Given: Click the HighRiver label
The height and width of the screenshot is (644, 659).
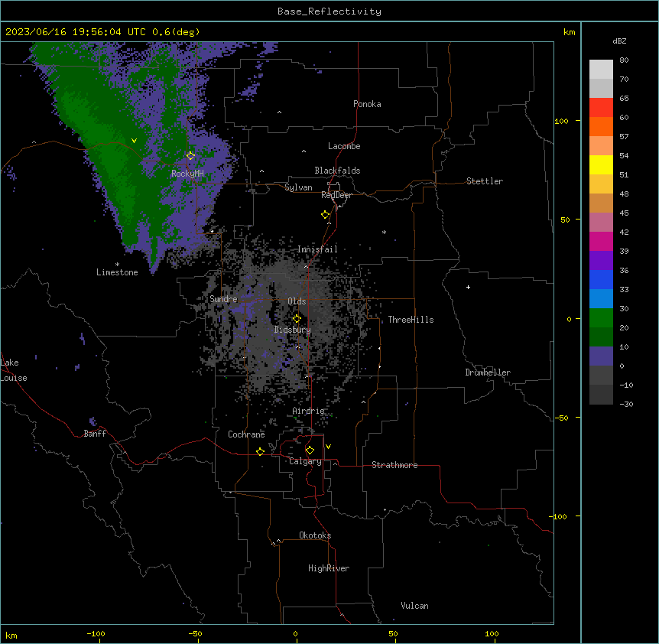Looking at the screenshot, I should coord(329,568).
